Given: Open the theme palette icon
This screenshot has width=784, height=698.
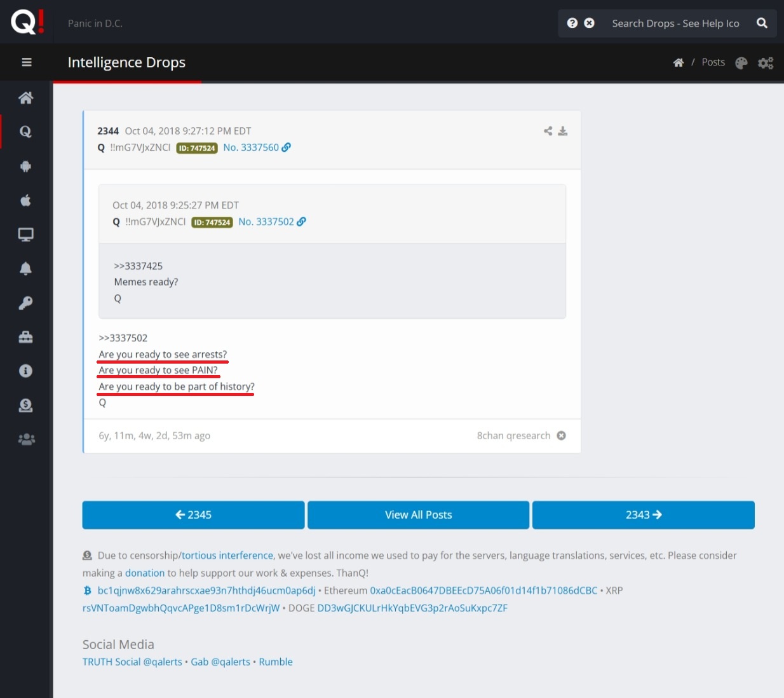Looking at the screenshot, I should pos(741,63).
